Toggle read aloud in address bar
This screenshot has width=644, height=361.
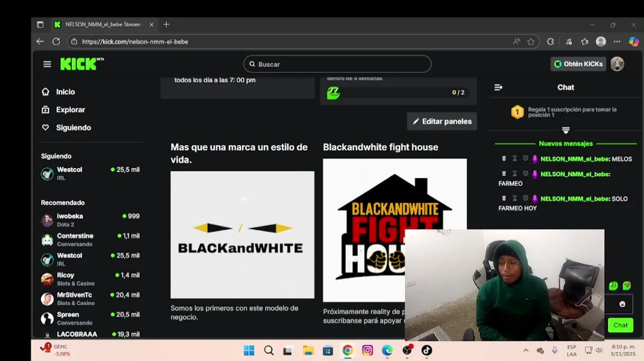pyautogui.click(x=517, y=42)
